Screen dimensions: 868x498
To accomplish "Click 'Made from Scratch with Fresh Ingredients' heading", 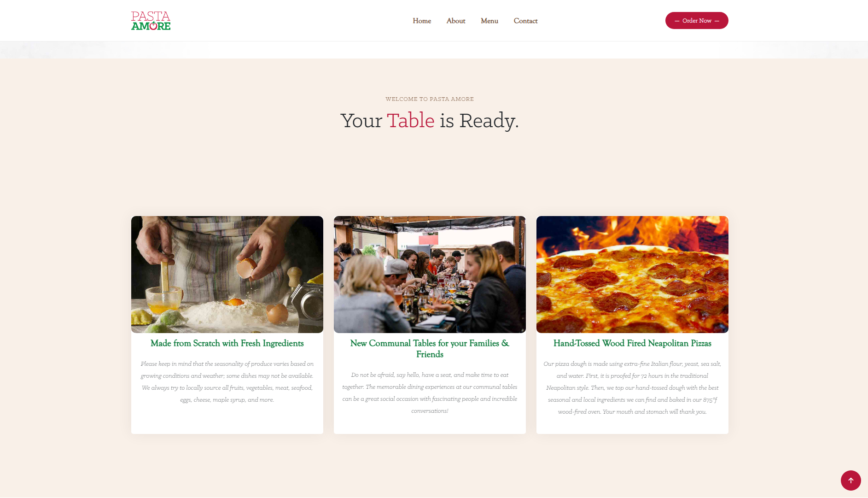I will coord(227,343).
